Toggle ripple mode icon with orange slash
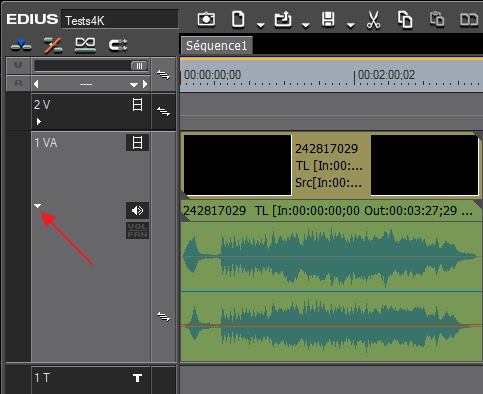The height and width of the screenshot is (394, 483). [x=53, y=45]
